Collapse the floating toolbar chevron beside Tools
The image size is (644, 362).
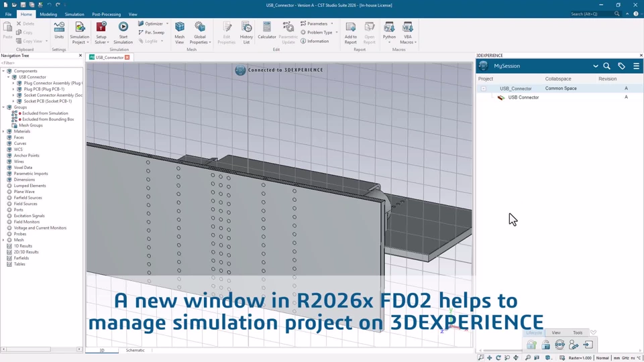593,333
